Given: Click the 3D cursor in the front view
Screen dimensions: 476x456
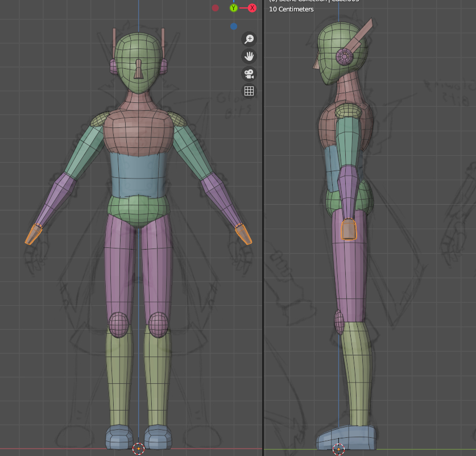Looking at the screenshot, I should pos(139,449).
